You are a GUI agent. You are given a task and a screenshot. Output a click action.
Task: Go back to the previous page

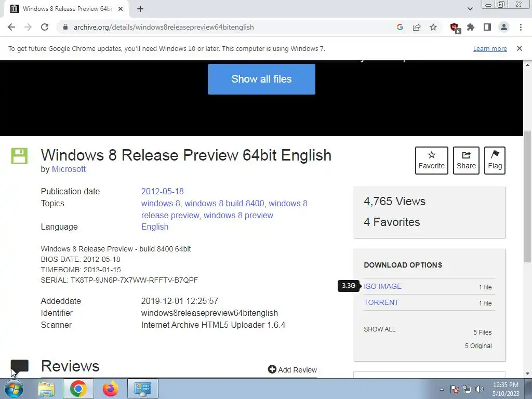coord(11,27)
